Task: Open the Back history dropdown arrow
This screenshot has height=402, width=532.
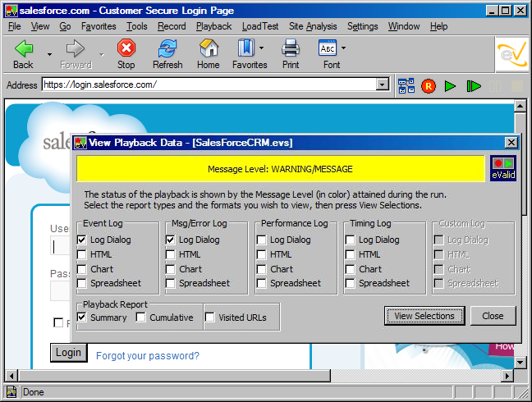Action: pyautogui.click(x=49, y=54)
